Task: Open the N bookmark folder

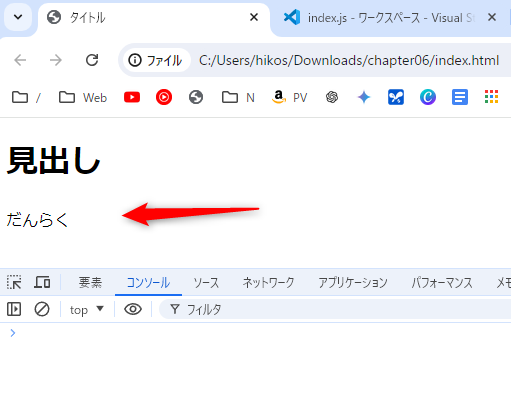Action: [238, 97]
